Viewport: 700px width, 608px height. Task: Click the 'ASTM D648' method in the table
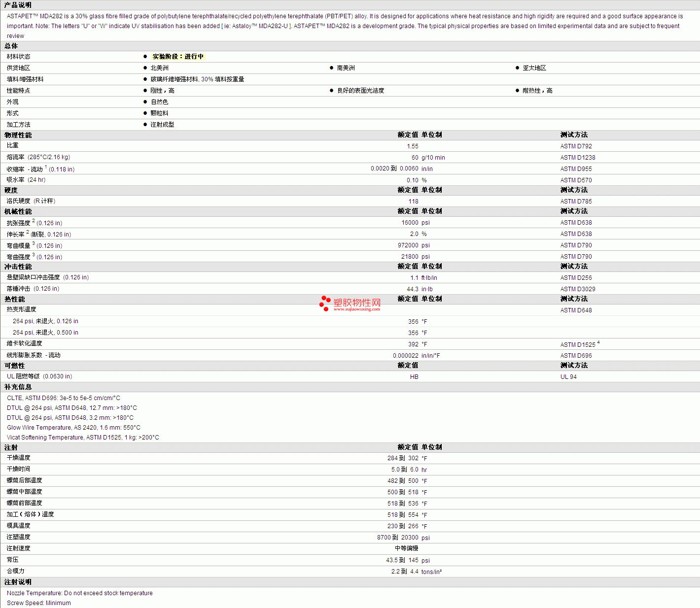(x=576, y=310)
